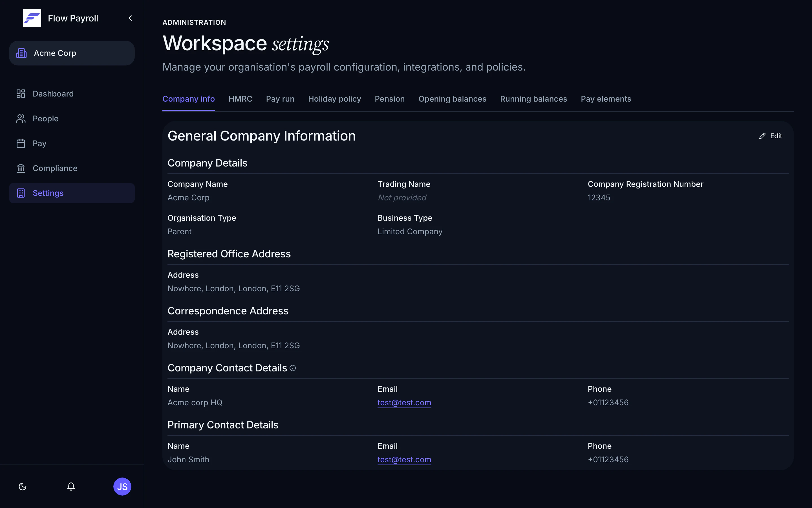Click the Flow Payroll logo icon
Viewport: 812px width, 508px height.
32,18
